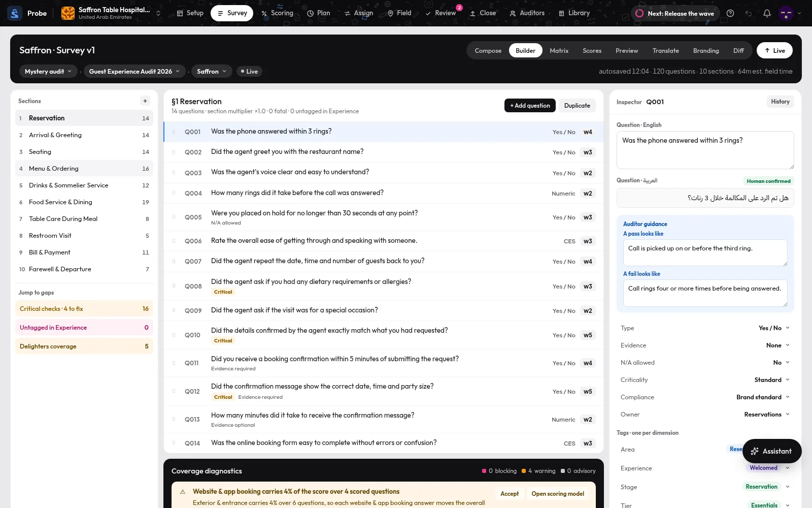Switch to the Translate view
Screen dimensions: 812x508
(665, 51)
